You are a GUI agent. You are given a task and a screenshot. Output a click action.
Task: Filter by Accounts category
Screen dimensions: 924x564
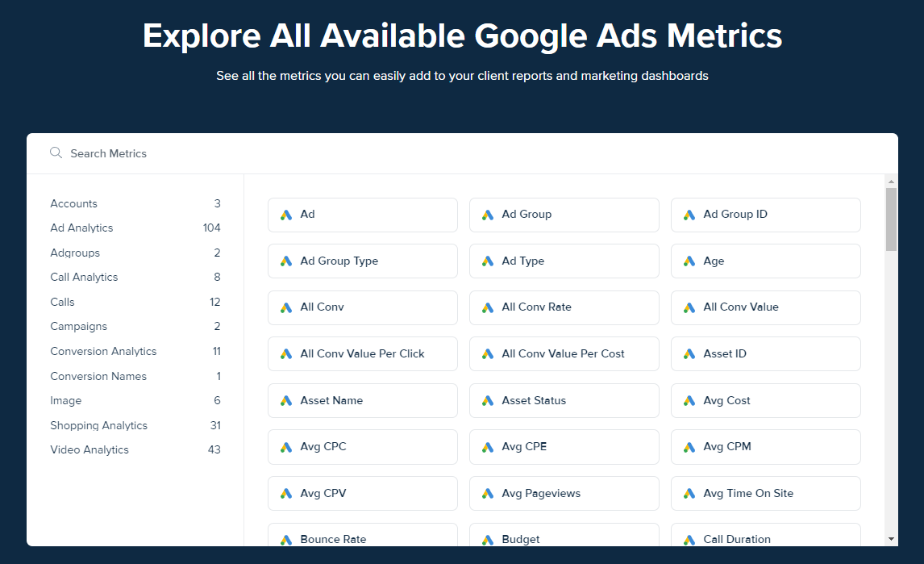coord(135,203)
